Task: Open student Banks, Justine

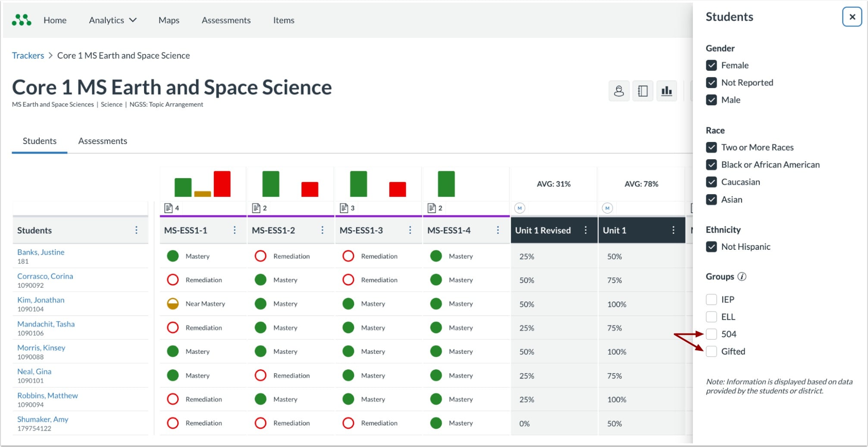Action: (41, 252)
